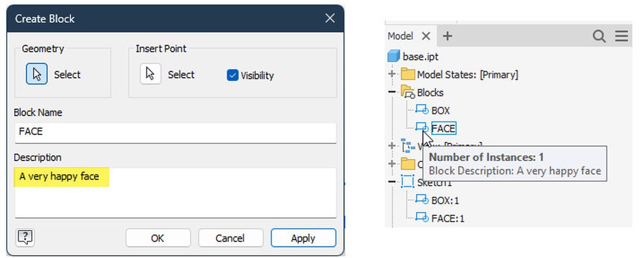
Task: Click Apply to create the block
Action: click(303, 238)
